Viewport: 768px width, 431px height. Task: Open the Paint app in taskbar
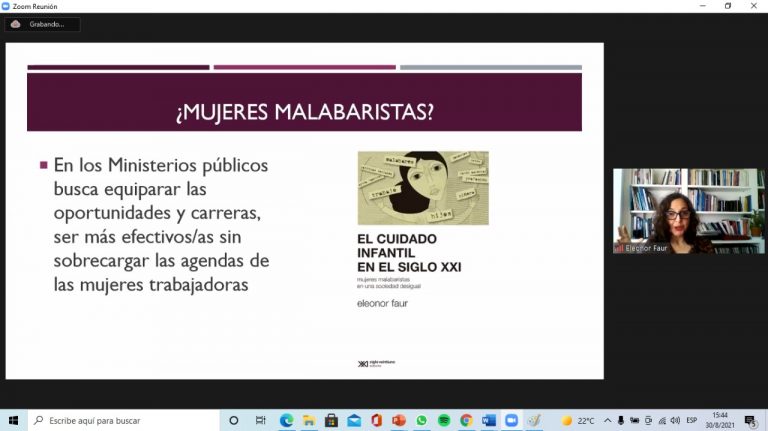point(534,420)
